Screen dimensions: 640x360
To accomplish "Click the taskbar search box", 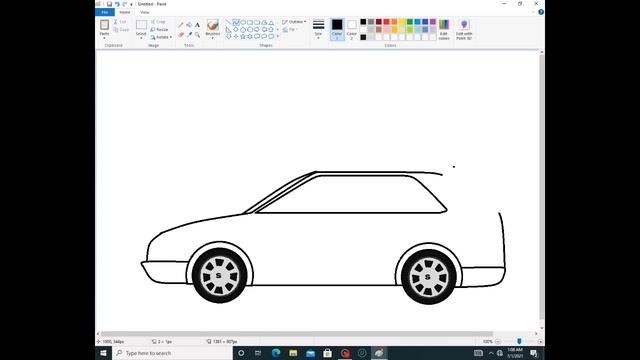I will coord(172,353).
